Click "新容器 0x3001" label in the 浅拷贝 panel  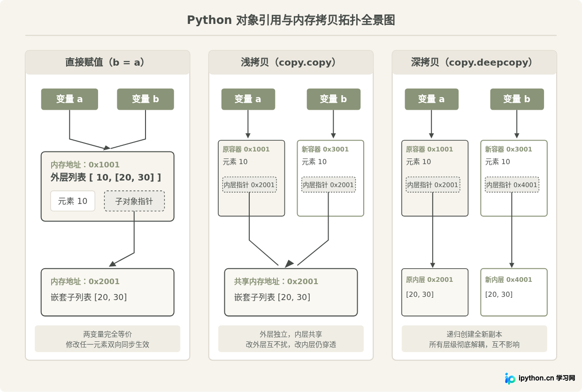[x=325, y=150]
